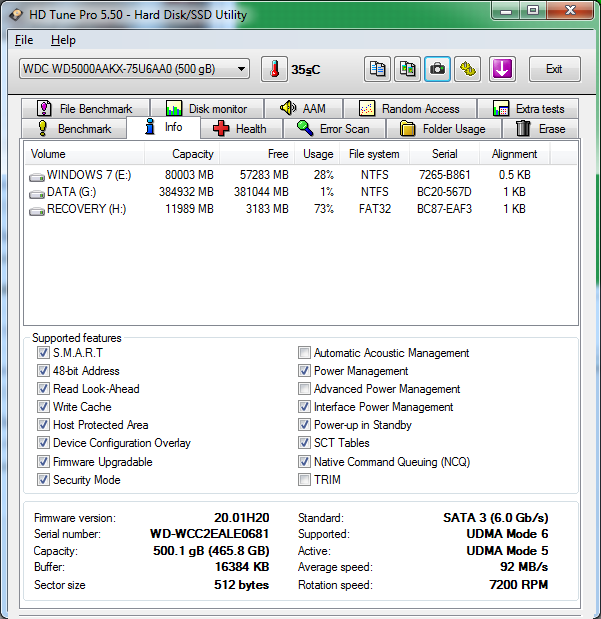The image size is (601, 619).
Task: Click the FAT32 file system cell
Action: (375, 209)
